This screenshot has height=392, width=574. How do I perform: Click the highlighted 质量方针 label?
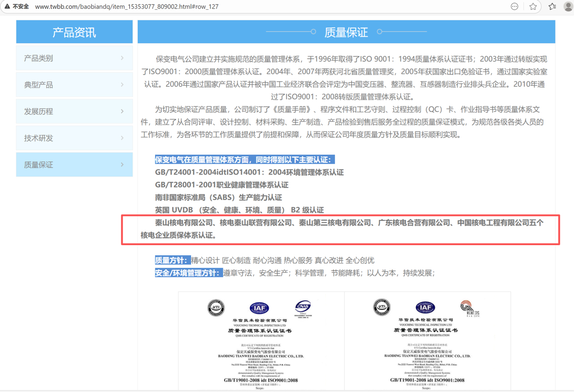pyautogui.click(x=173, y=260)
